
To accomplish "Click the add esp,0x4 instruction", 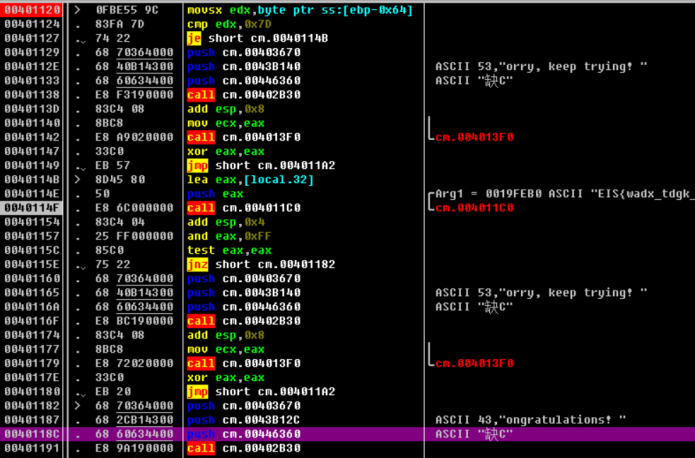I will pyautogui.click(x=225, y=222).
